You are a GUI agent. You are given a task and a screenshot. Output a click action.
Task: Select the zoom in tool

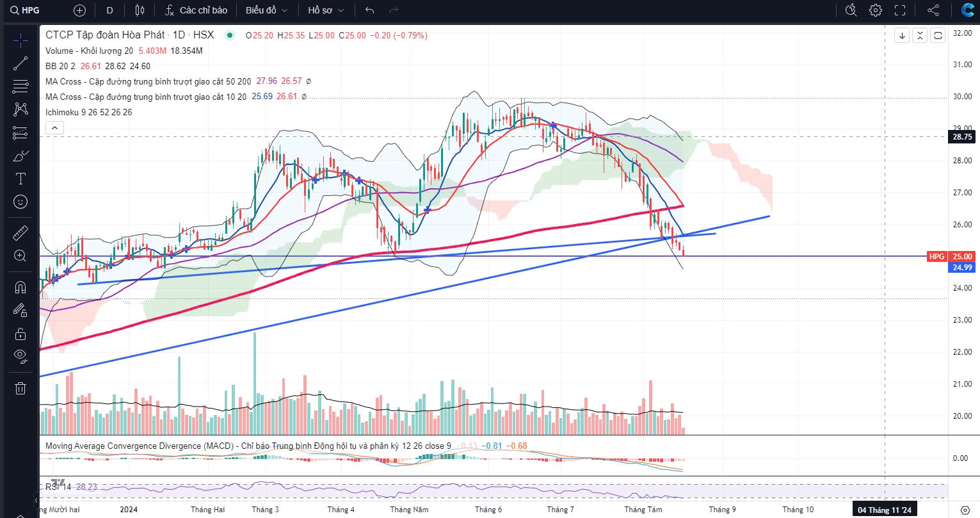[x=20, y=255]
